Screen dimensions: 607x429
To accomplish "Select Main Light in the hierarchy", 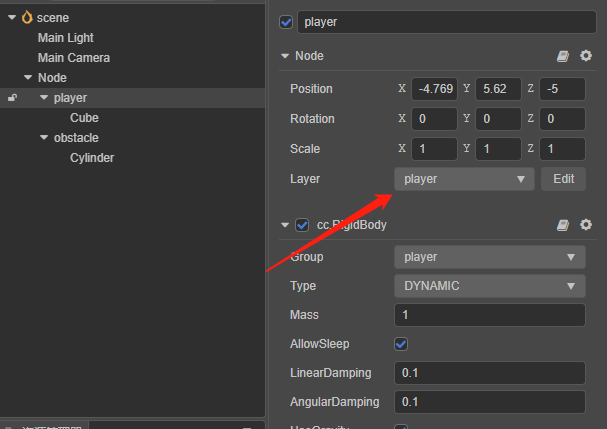I will pyautogui.click(x=66, y=38).
